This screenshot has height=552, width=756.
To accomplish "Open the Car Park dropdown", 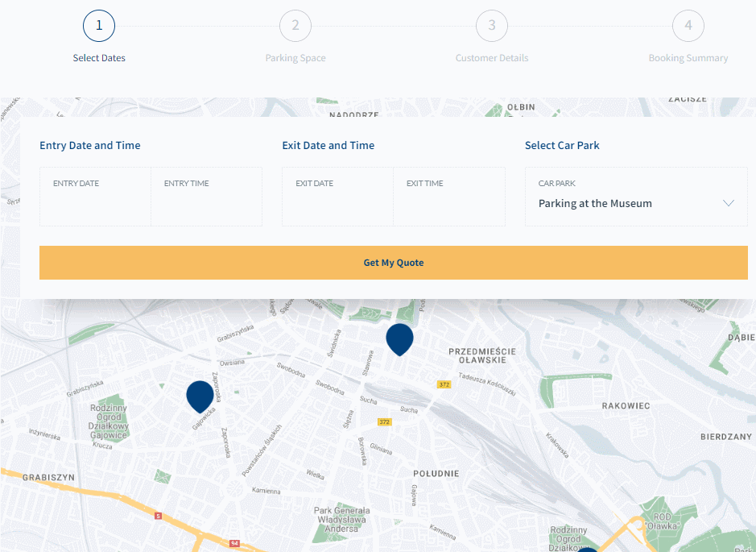I will [636, 197].
